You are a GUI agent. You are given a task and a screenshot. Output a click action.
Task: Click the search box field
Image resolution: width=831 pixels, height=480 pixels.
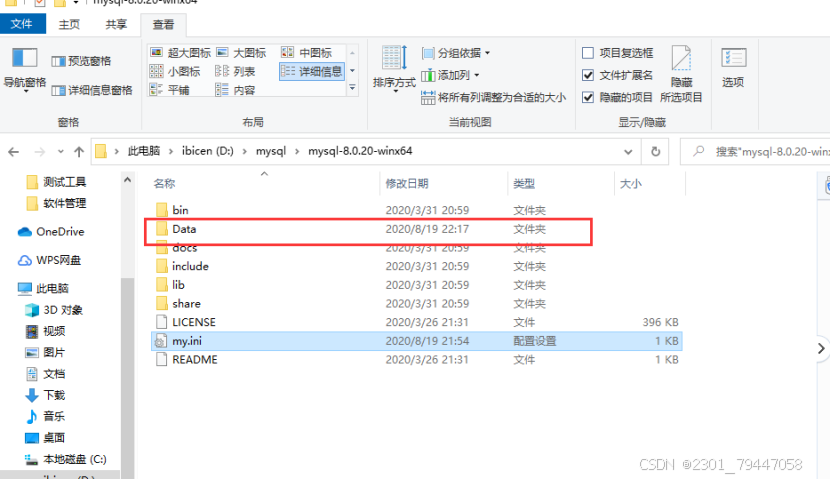(x=756, y=152)
